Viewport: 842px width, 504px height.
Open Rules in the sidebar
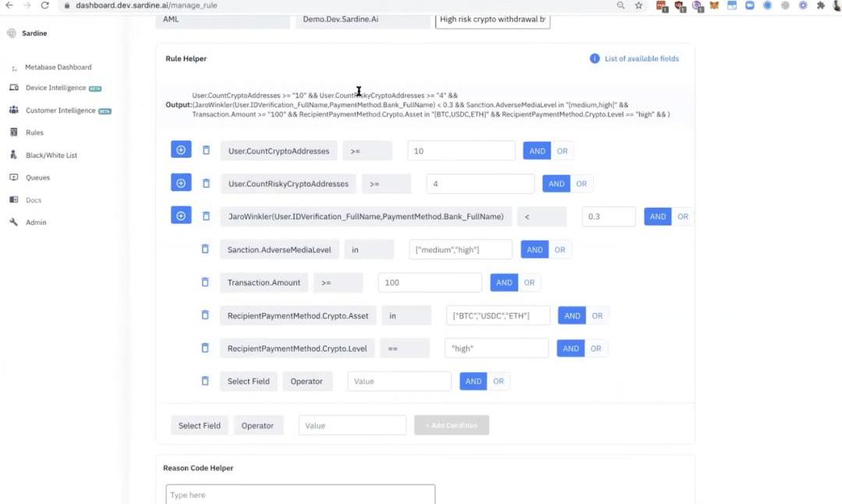click(x=34, y=132)
